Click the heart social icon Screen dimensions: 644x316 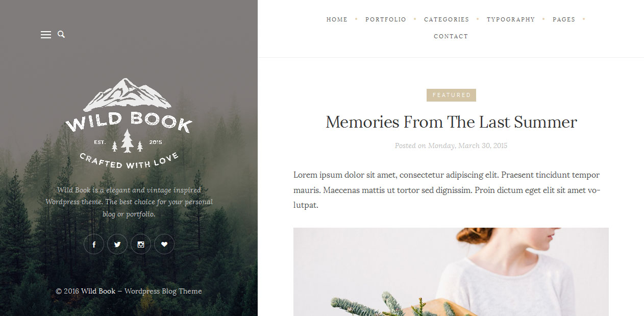point(164,245)
